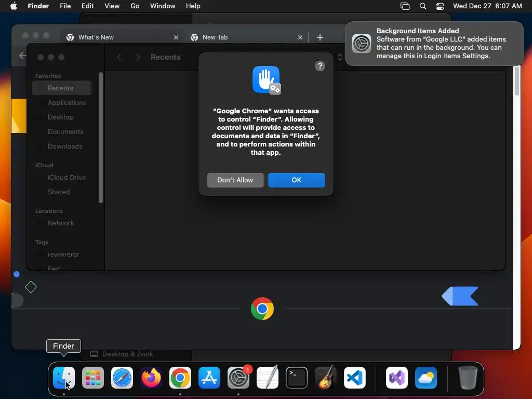Open System Settings from the Dock
532x399 pixels.
tap(238, 378)
